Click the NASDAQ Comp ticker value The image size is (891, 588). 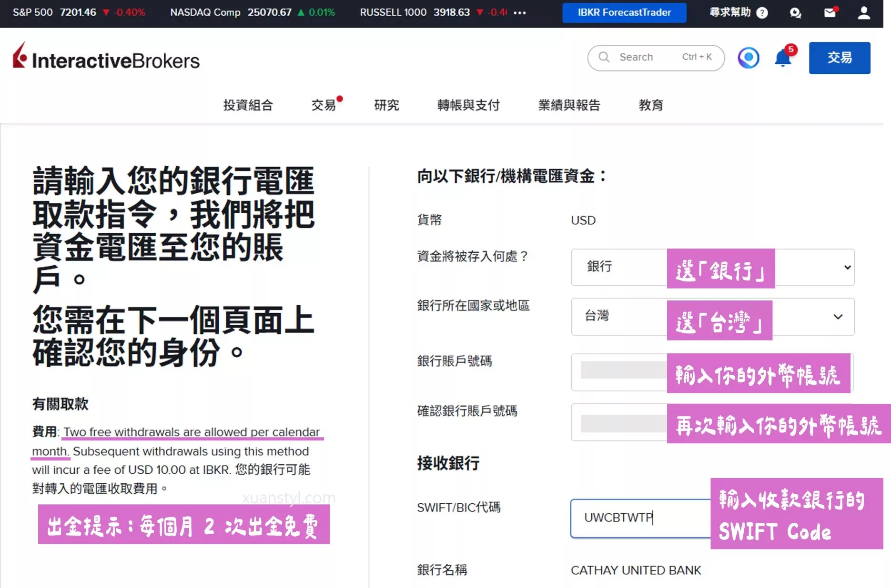[269, 12]
